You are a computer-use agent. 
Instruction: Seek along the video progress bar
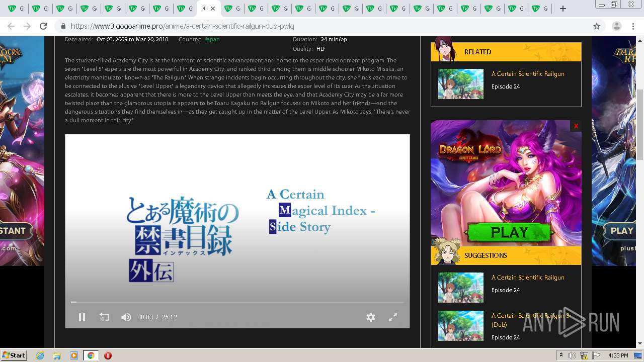(x=237, y=302)
